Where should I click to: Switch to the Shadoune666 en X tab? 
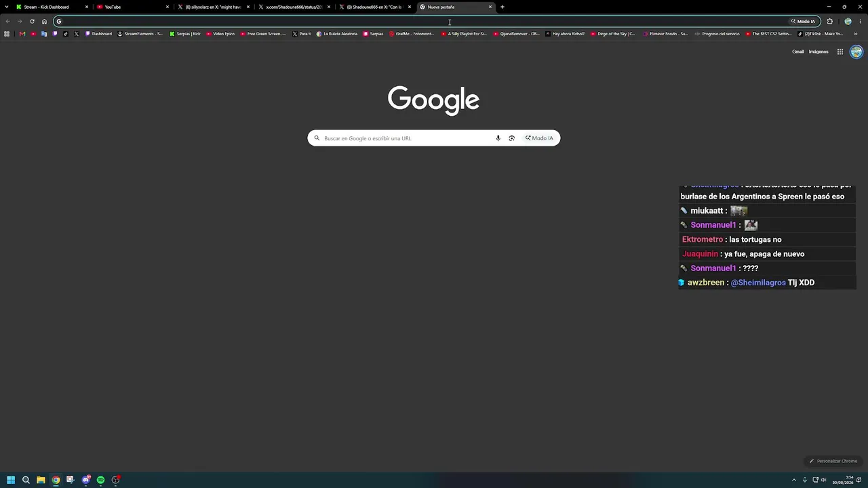375,7
